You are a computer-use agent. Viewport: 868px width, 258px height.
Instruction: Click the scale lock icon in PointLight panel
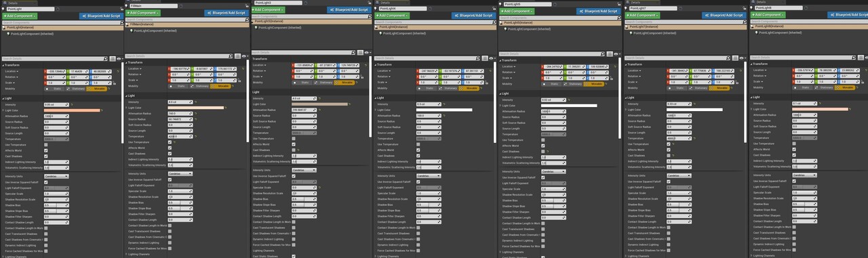[115, 83]
